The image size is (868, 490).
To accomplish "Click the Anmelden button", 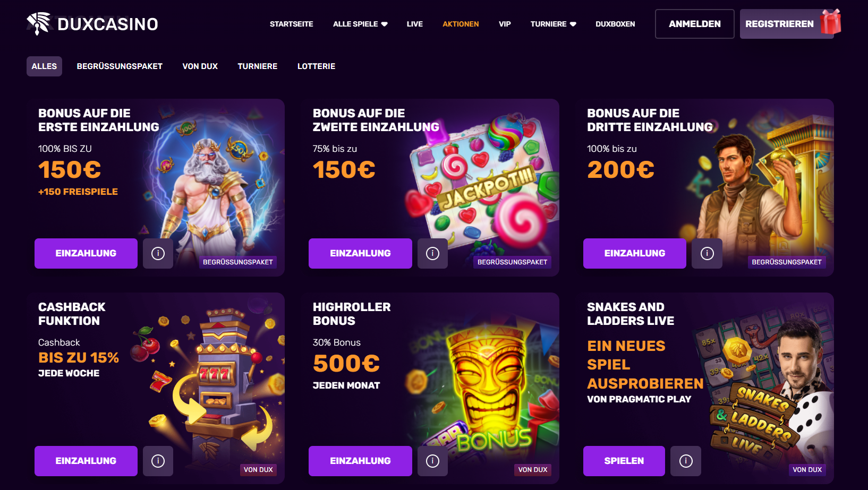I will (x=695, y=24).
